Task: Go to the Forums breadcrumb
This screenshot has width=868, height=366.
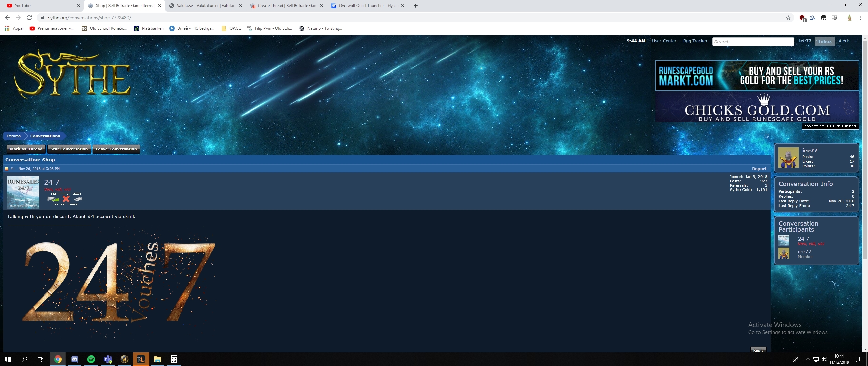Action: click(14, 136)
